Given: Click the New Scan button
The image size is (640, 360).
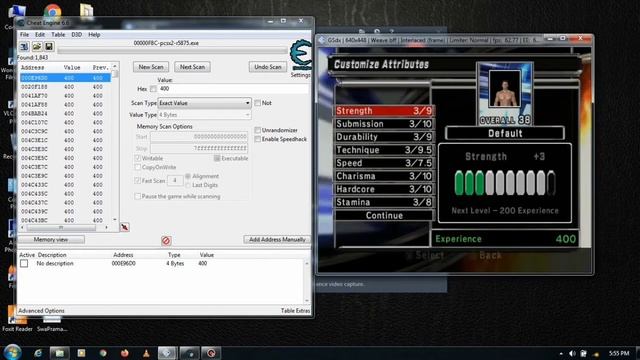Looking at the screenshot, I should coord(151,67).
